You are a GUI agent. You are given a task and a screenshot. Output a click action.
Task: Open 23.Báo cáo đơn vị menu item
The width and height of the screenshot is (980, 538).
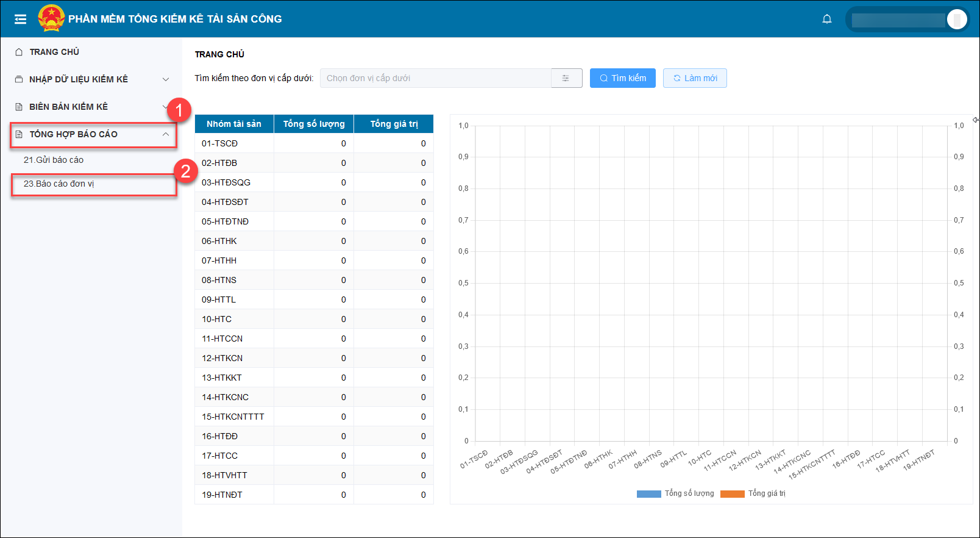(59, 184)
